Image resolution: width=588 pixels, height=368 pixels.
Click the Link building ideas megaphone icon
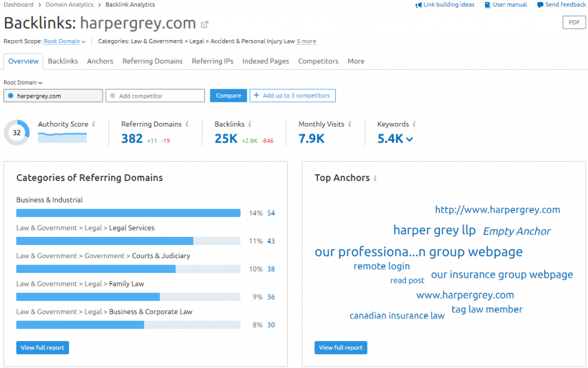[x=419, y=5]
